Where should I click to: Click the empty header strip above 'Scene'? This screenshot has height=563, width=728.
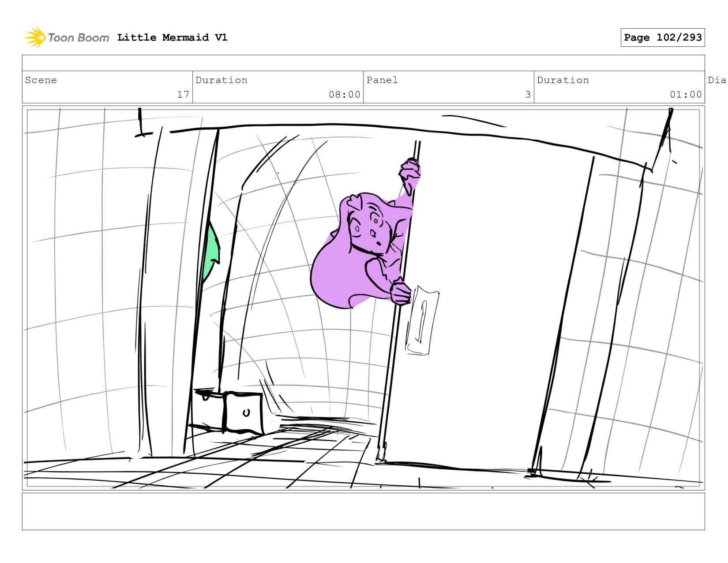click(x=363, y=63)
